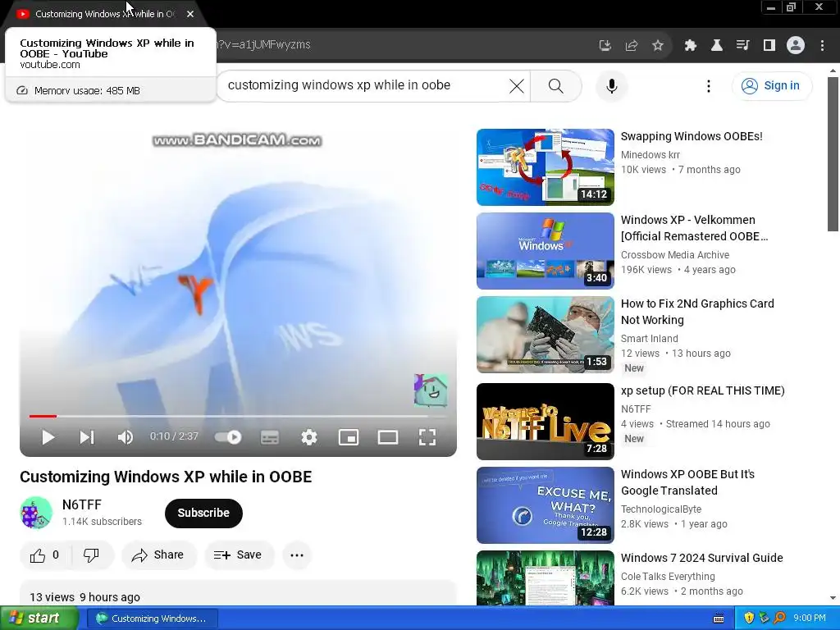The width and height of the screenshot is (840, 630).
Task: Open Windows XP OOBE Google Translated thumbnail
Action: (545, 505)
